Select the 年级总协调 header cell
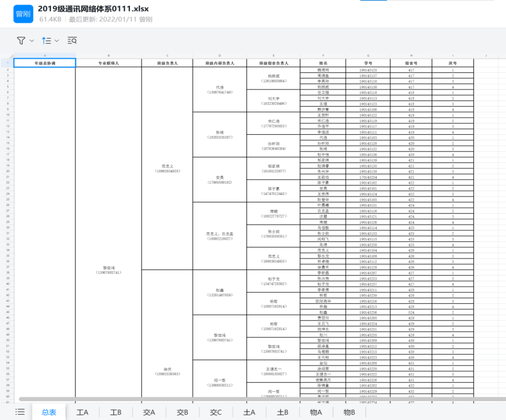 click(x=45, y=63)
